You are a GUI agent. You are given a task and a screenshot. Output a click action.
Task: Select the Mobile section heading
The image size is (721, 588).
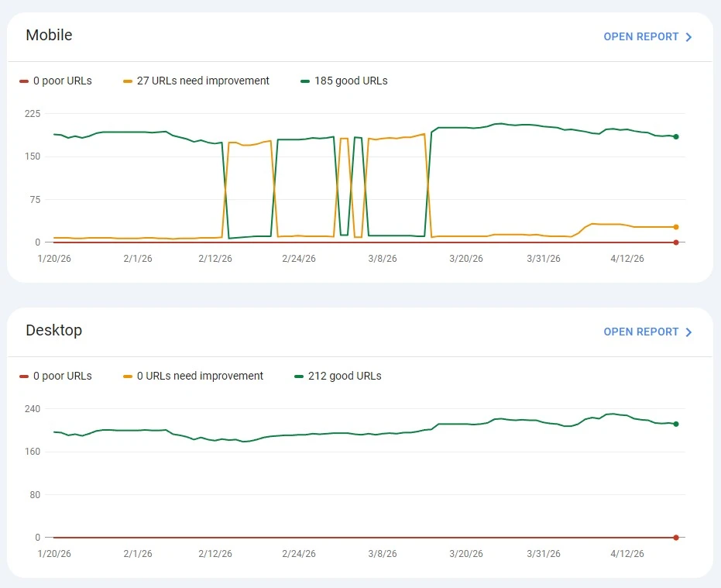49,35
